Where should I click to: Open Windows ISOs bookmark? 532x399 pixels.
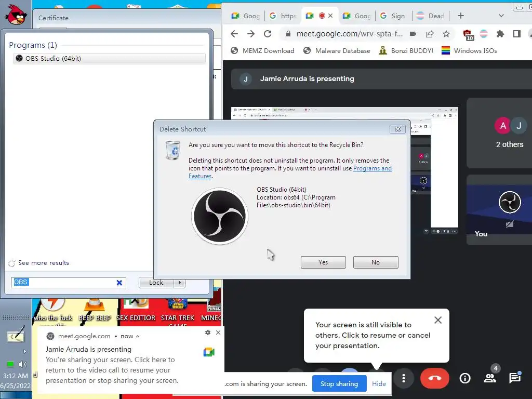469,50
